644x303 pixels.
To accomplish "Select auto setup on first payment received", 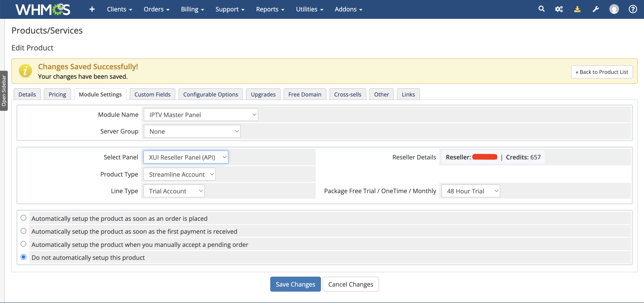I will click(23, 231).
